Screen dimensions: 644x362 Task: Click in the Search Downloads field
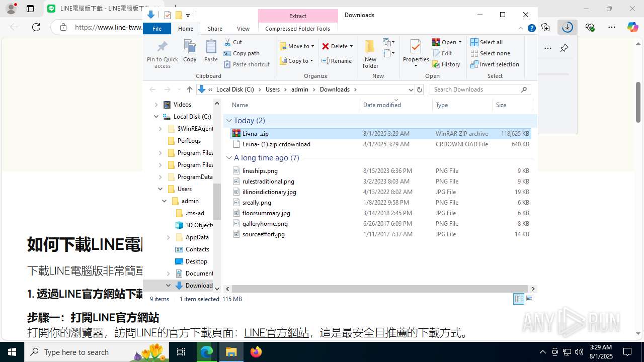coord(475,89)
